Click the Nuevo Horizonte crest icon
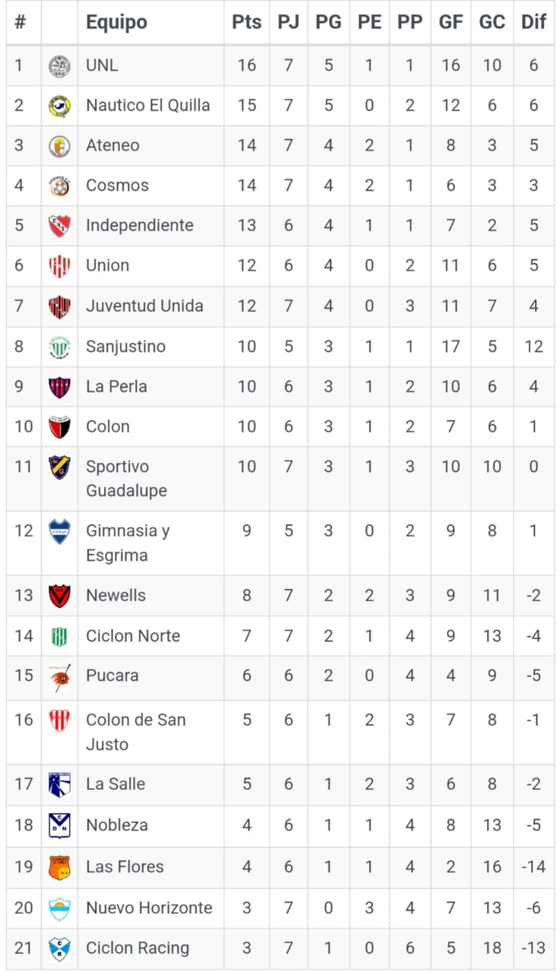 coord(59,908)
